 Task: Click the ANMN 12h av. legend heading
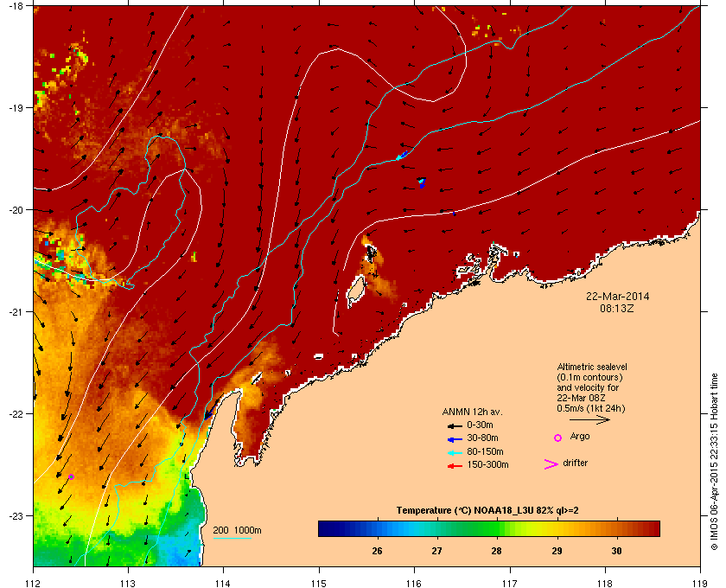click(x=472, y=412)
